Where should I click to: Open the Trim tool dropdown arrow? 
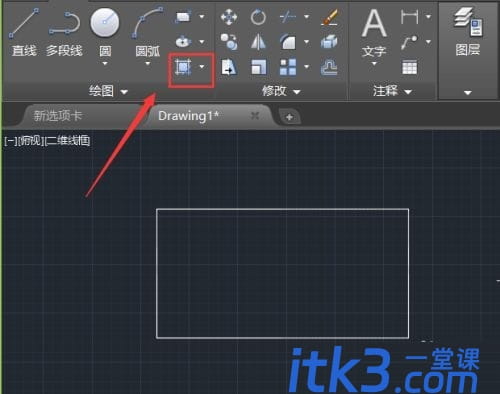pyautogui.click(x=306, y=16)
